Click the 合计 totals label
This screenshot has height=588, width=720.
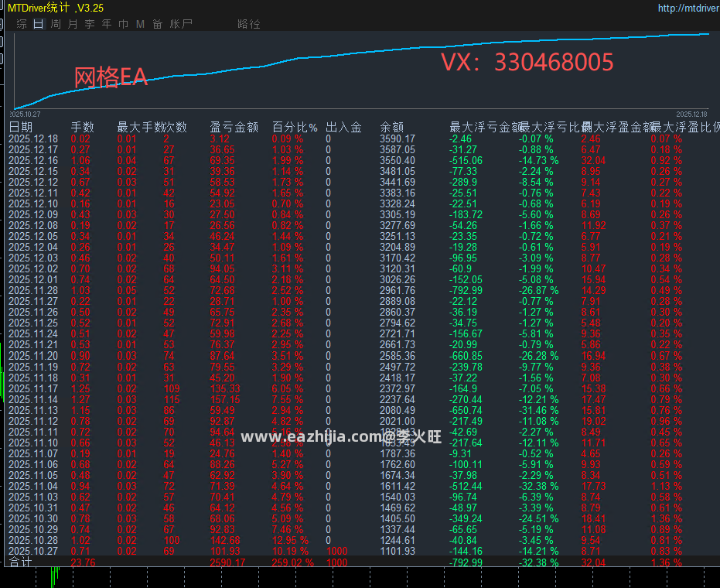(21, 562)
